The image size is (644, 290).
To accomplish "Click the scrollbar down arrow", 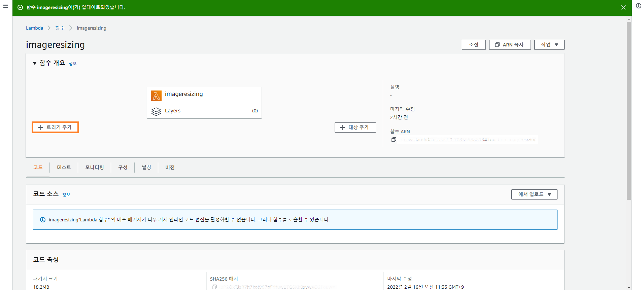I will click(629, 288).
